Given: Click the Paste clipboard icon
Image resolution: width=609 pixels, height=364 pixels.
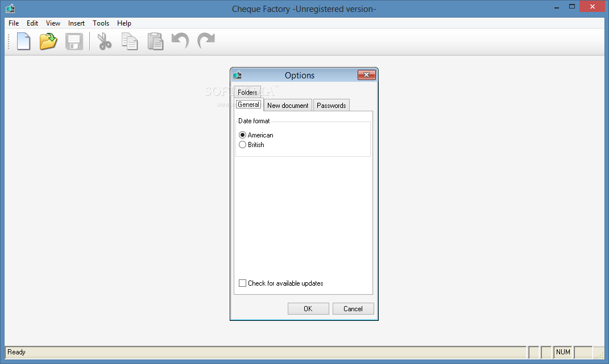Looking at the screenshot, I should point(155,41).
